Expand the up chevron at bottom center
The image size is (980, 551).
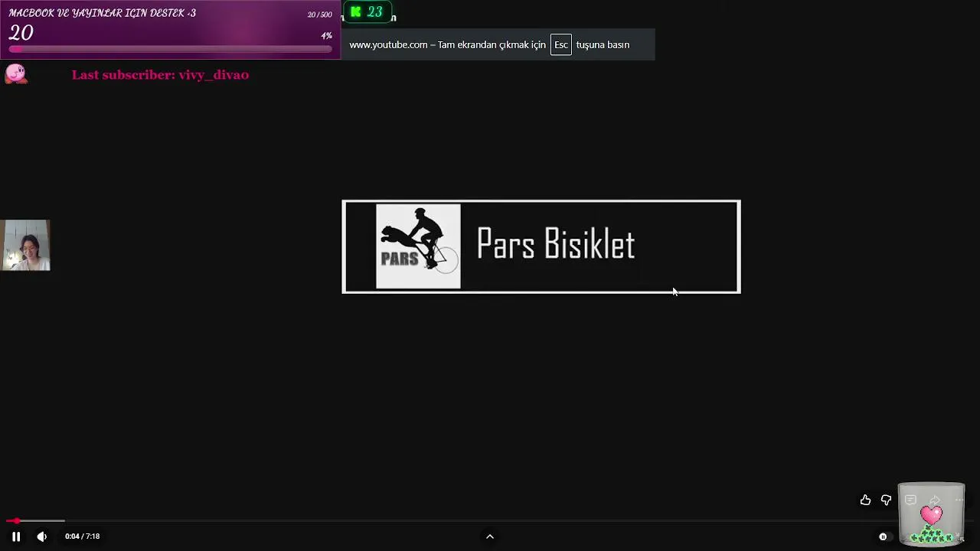tap(490, 536)
